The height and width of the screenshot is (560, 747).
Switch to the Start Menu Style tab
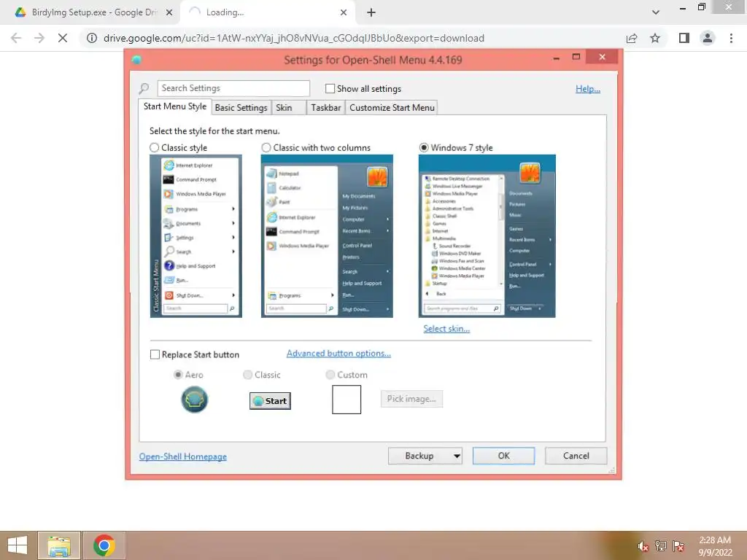175,106
